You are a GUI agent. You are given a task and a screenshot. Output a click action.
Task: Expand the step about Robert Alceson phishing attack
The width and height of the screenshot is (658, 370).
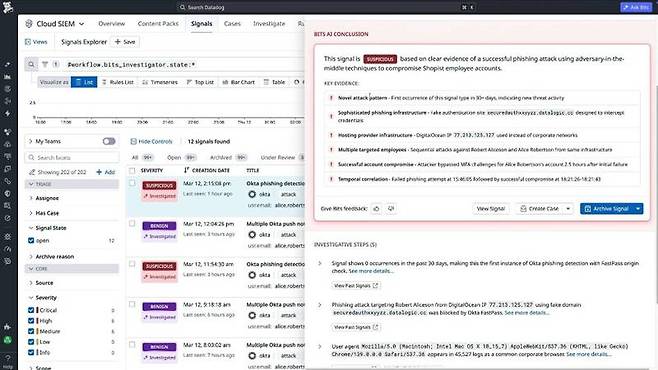tap(320, 305)
